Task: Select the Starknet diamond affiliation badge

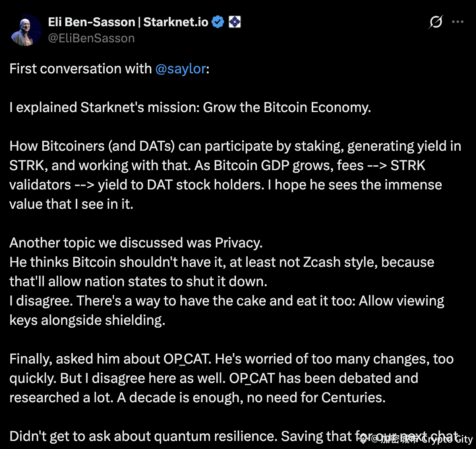Action: [235, 22]
